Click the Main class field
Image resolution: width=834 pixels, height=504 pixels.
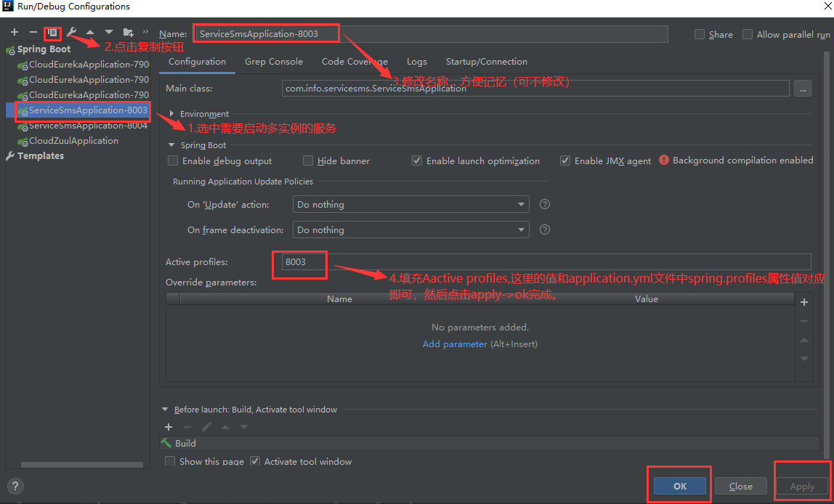pyautogui.click(x=535, y=89)
